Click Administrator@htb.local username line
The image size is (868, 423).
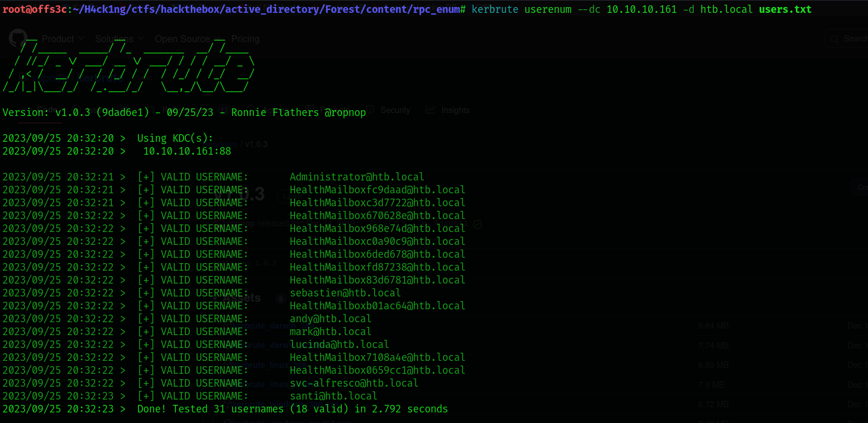357,177
